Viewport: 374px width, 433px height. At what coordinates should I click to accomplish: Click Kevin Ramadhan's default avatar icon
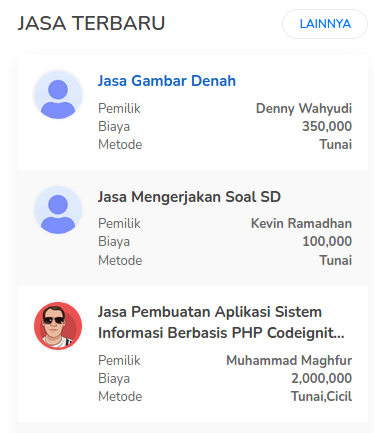58,210
